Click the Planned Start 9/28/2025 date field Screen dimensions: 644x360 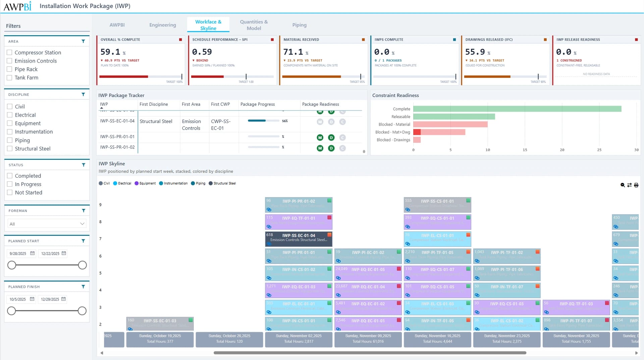pos(21,254)
